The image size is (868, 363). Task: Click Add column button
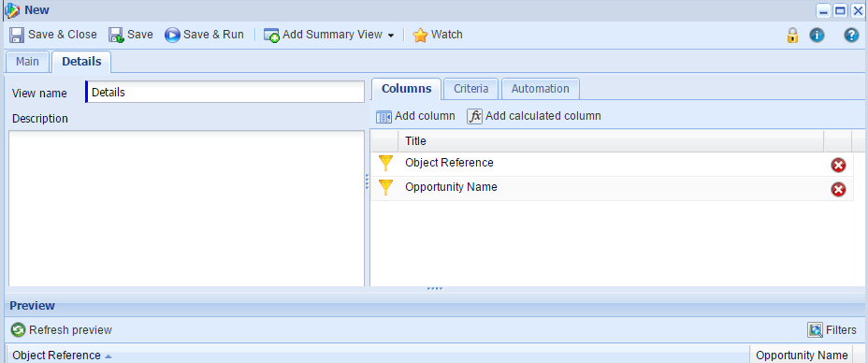(x=415, y=116)
